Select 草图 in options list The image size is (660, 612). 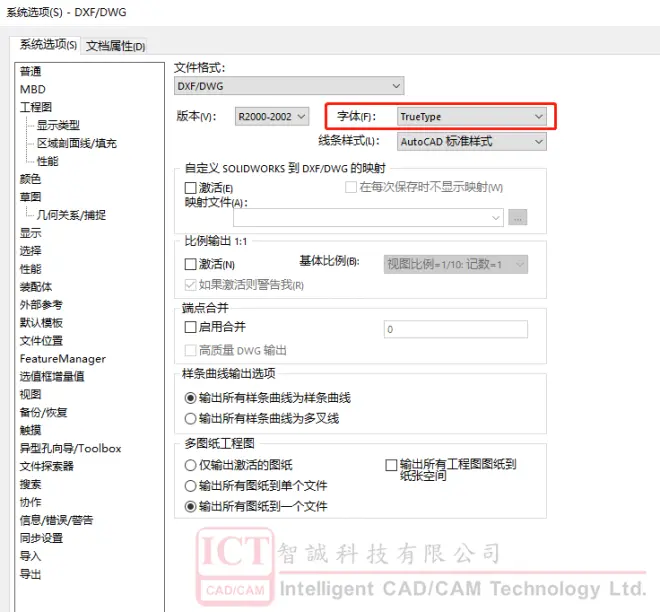click(30, 197)
